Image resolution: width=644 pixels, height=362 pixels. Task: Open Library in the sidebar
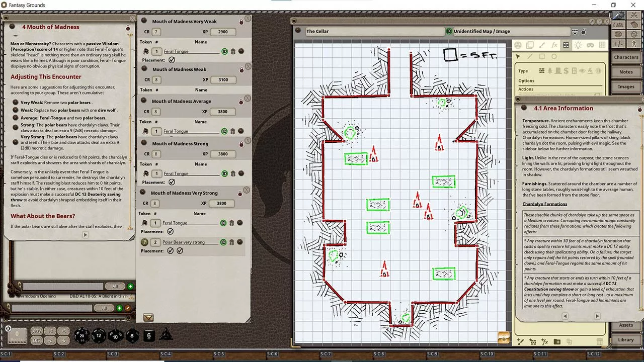(626, 340)
